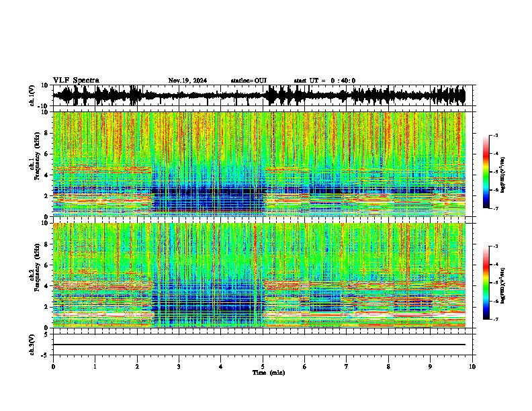Click tick label "3" on the time axis
The height and width of the screenshot is (411, 532).
tap(179, 367)
